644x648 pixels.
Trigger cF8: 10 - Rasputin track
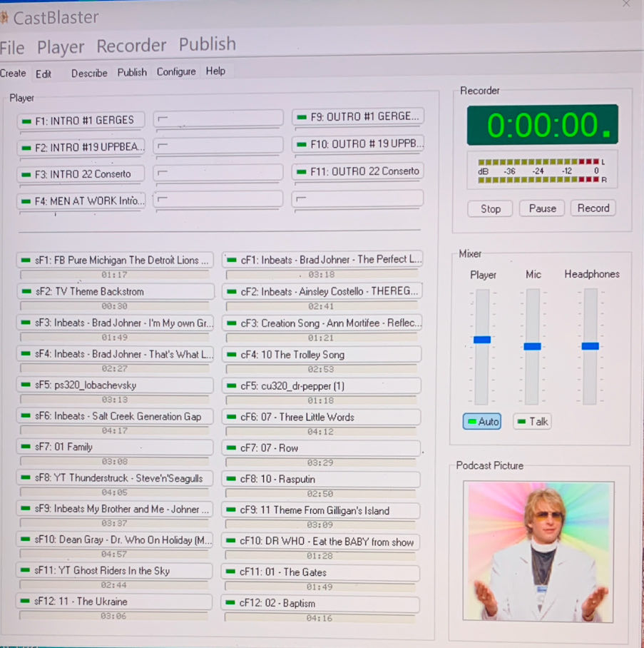pos(320,479)
